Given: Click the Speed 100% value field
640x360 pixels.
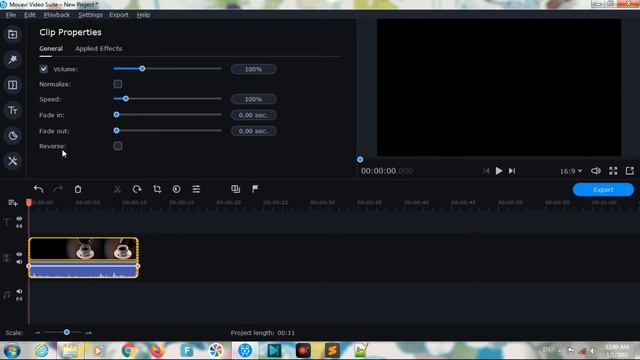Looking at the screenshot, I should [253, 99].
